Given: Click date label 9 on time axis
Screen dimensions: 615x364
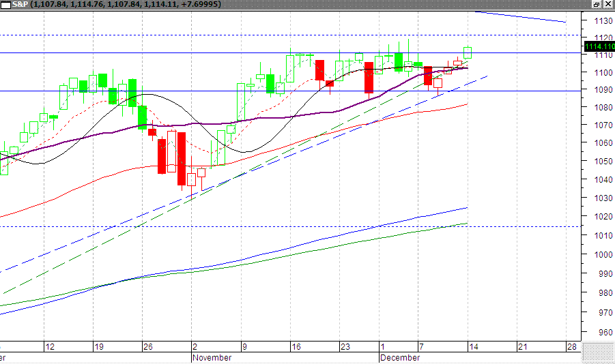Looking at the screenshot, I should pyautogui.click(x=244, y=347).
